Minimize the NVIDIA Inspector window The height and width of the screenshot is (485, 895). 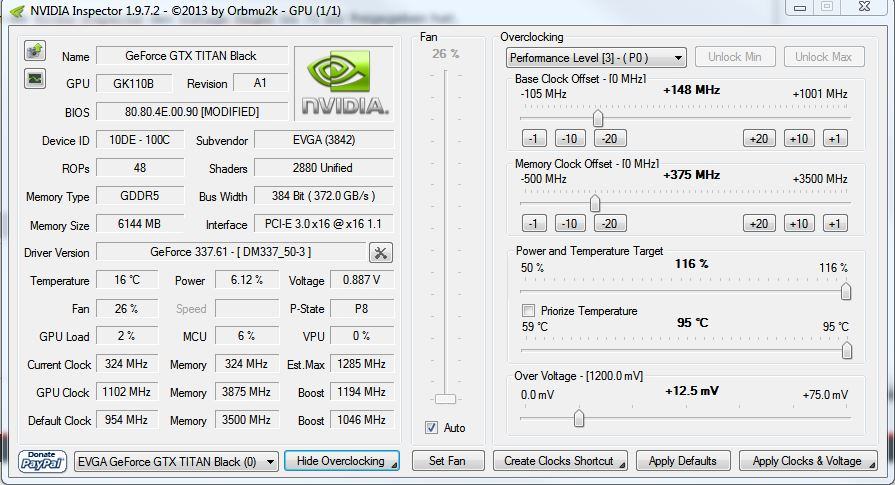[800, 7]
